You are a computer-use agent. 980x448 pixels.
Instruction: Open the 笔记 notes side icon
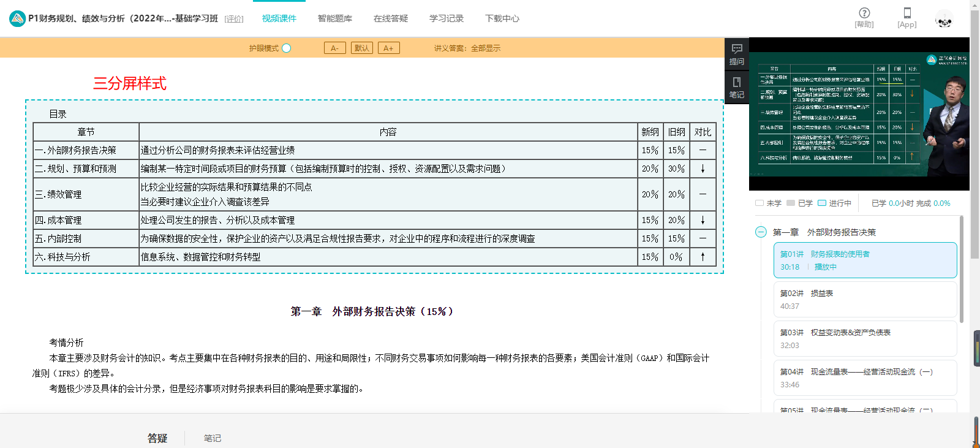737,87
